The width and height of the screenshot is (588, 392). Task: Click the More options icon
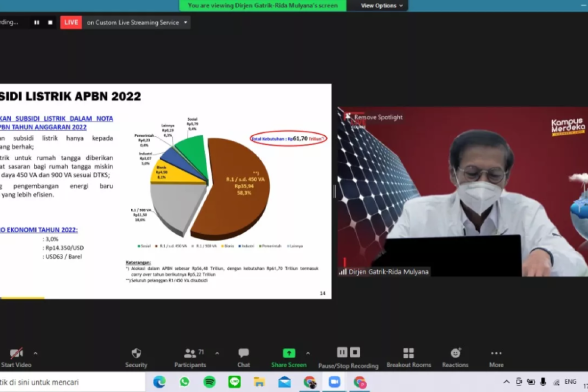pyautogui.click(x=496, y=353)
